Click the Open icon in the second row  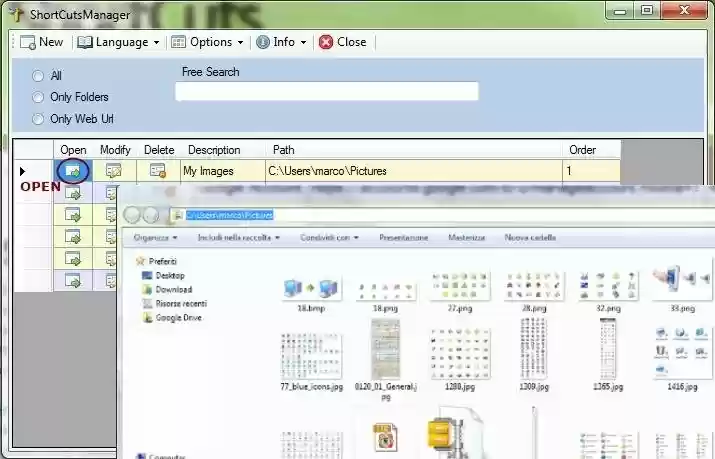point(73,193)
